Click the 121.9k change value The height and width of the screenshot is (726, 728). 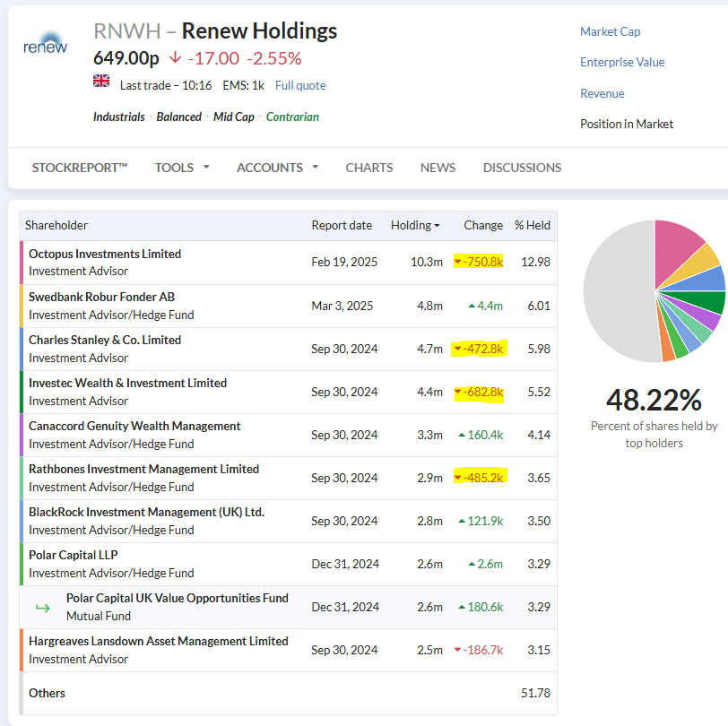point(481,521)
